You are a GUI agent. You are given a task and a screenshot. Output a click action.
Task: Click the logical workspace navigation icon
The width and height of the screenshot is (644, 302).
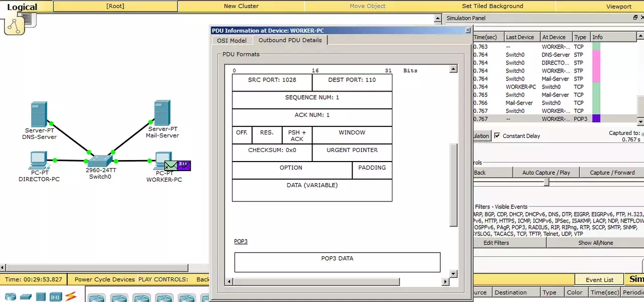point(14,24)
